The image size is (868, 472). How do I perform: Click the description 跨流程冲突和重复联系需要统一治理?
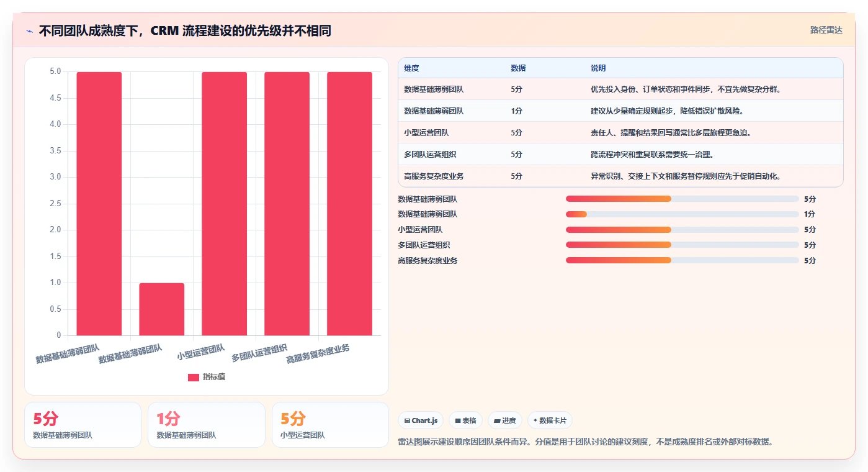[x=652, y=155]
